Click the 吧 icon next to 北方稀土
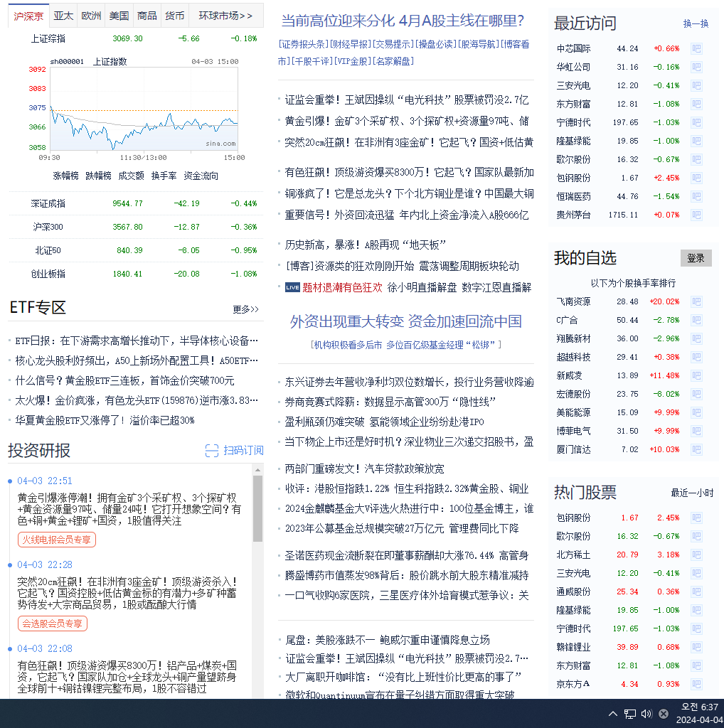Viewport: 724px width, 728px height. (x=696, y=555)
